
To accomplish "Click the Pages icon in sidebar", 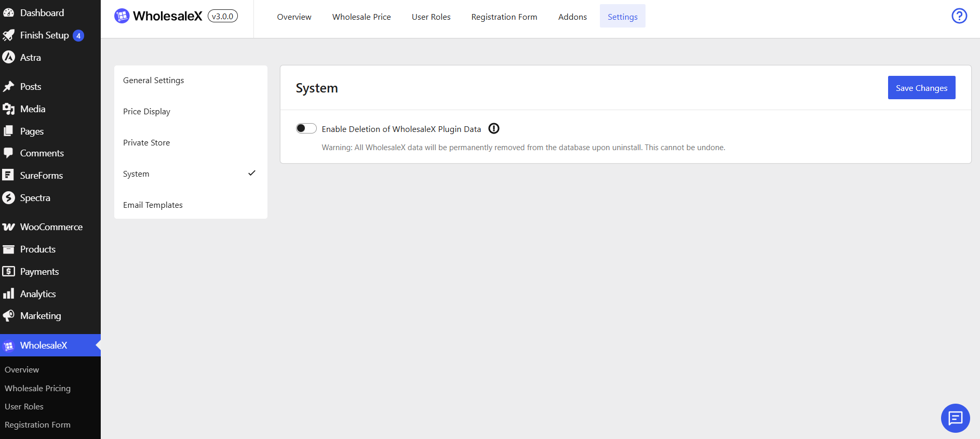I will [8, 131].
